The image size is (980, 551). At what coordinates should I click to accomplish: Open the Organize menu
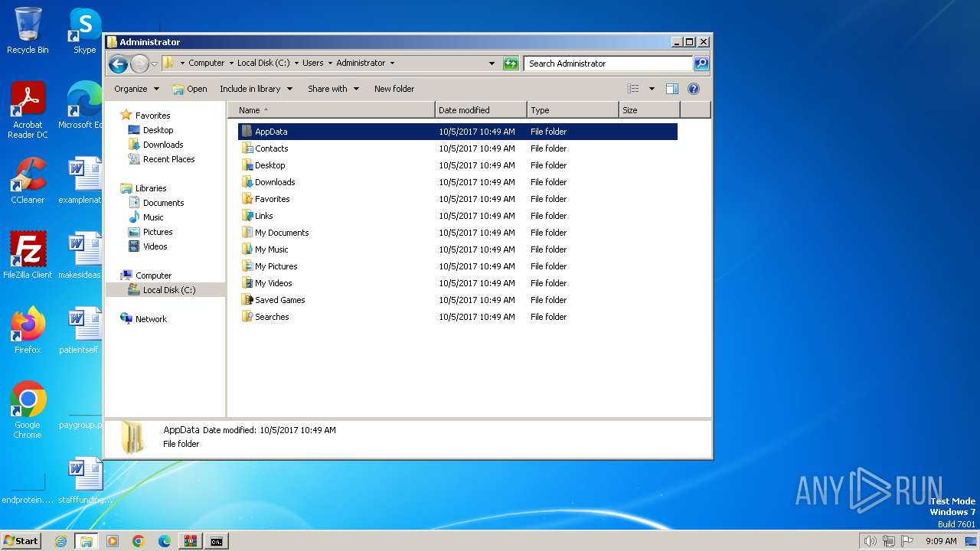[x=136, y=89]
